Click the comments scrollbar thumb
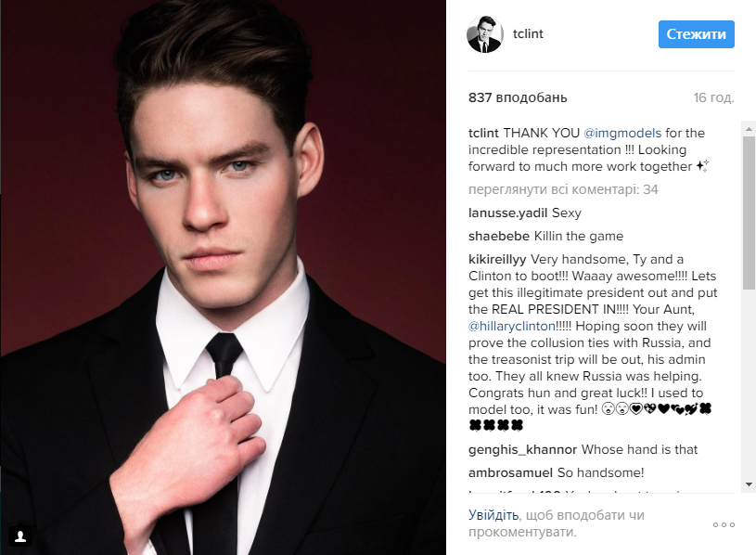Image resolution: width=756 pixels, height=555 pixels. point(749,213)
